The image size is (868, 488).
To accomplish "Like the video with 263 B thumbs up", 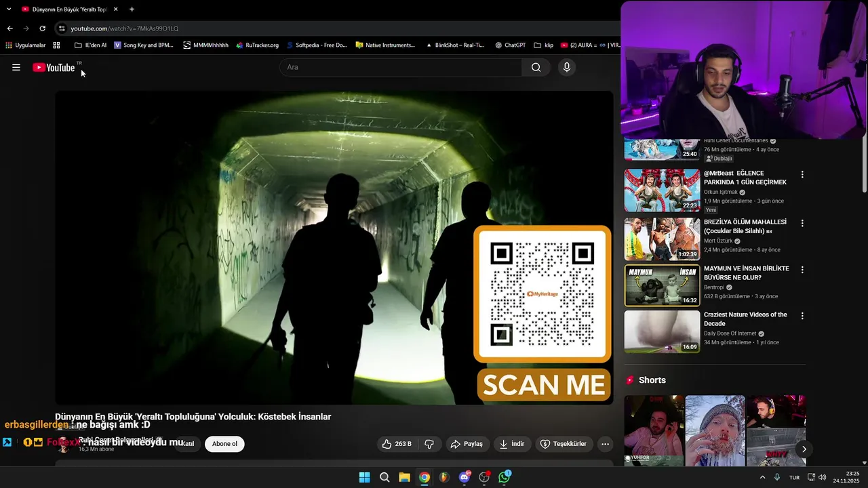I will (397, 444).
